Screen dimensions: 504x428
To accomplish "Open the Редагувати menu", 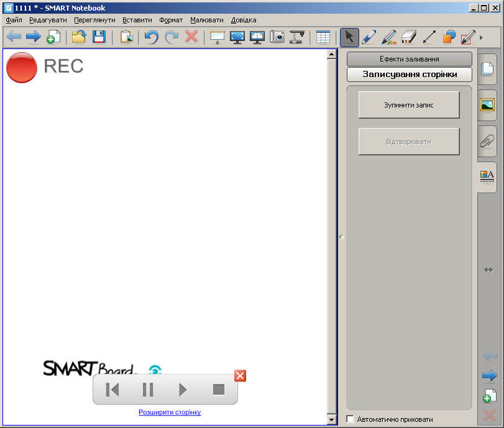I will point(48,20).
